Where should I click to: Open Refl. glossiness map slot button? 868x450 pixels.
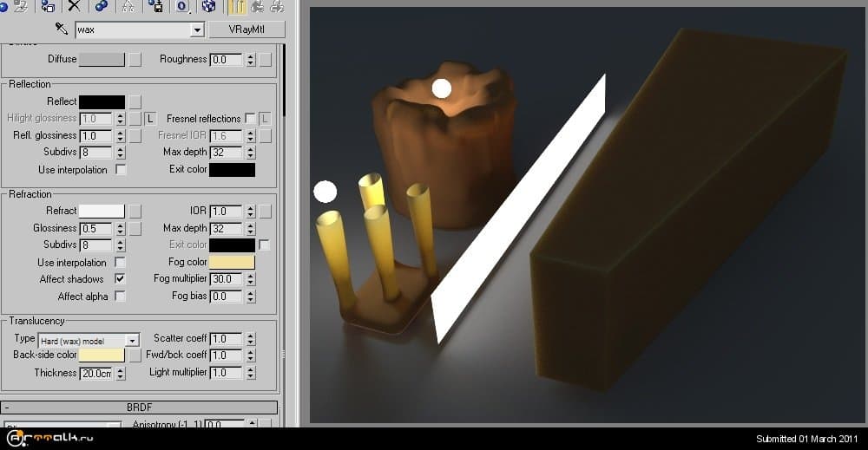pos(135,135)
